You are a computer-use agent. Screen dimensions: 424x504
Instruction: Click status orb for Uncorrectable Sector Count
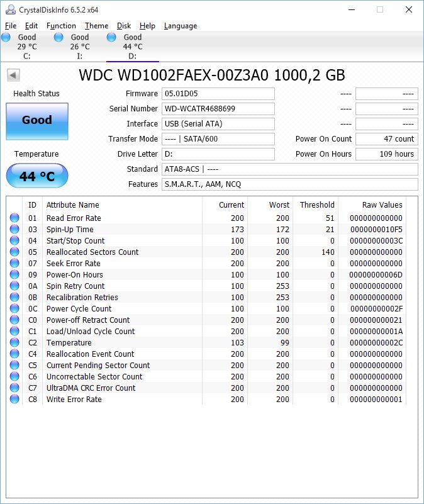14,376
